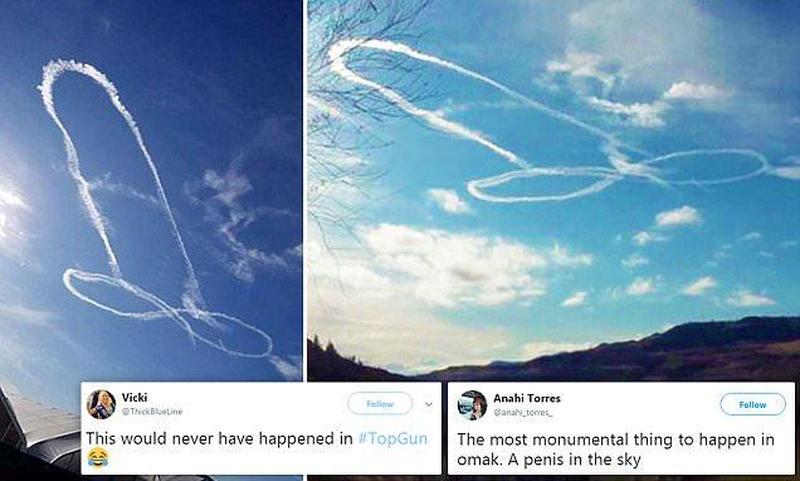Click the Anahi Torres display name

pos(527,398)
